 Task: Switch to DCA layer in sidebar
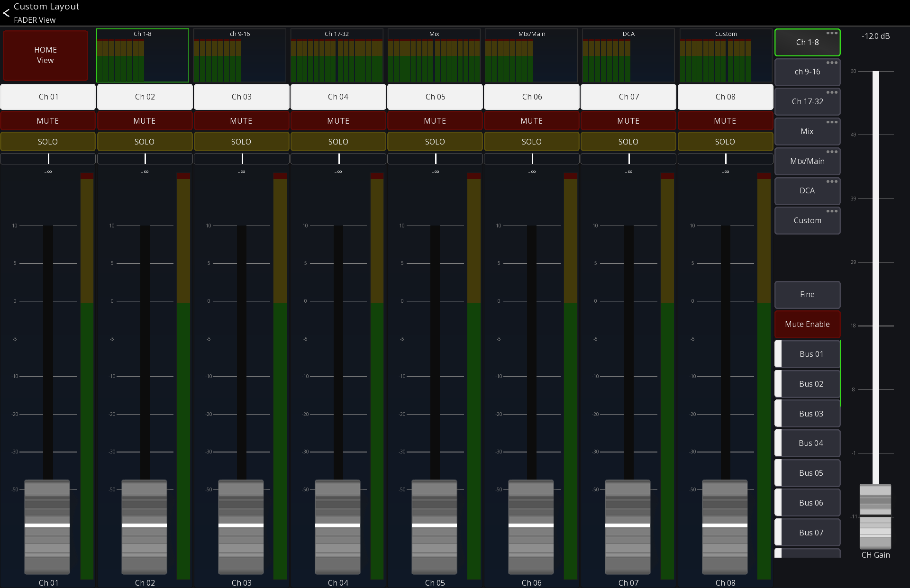[x=807, y=190]
